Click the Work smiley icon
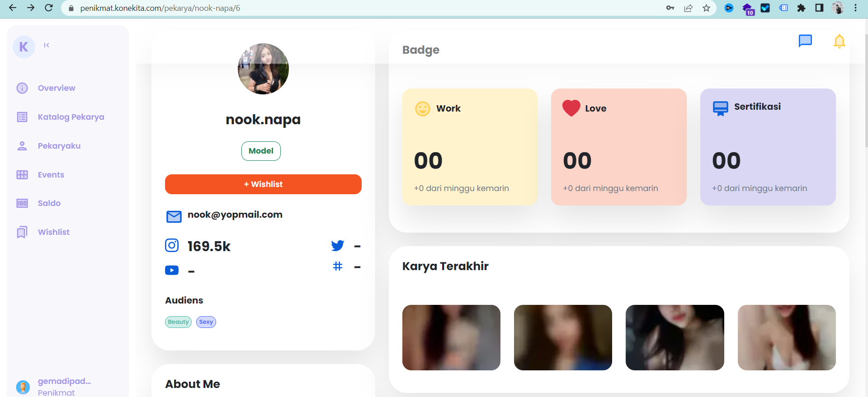Screen dimensions: 868x397 [423, 109]
